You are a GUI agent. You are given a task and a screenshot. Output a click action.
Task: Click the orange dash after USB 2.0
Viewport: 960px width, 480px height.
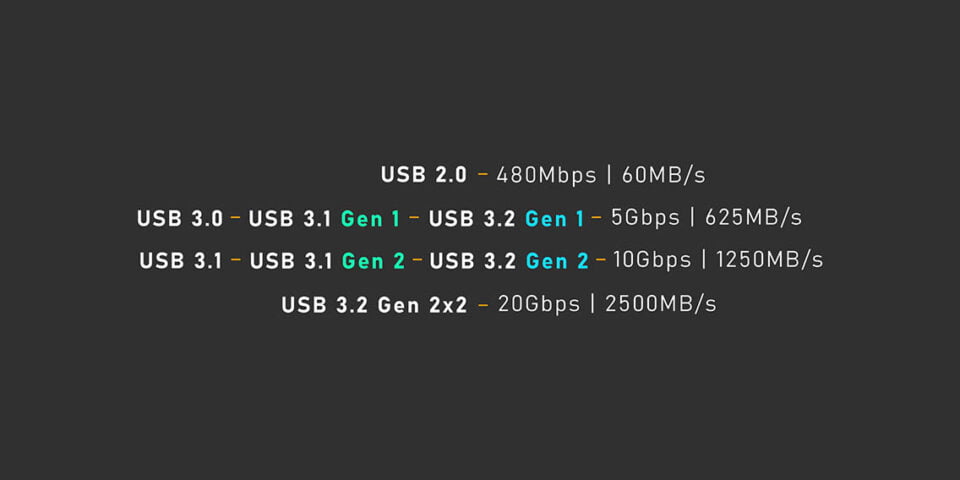483,174
